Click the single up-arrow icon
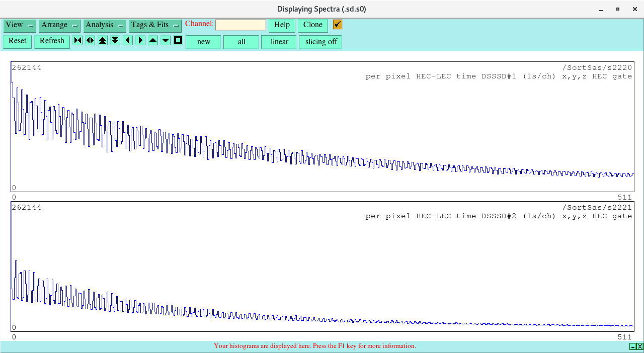The width and height of the screenshot is (644, 353). 153,41
